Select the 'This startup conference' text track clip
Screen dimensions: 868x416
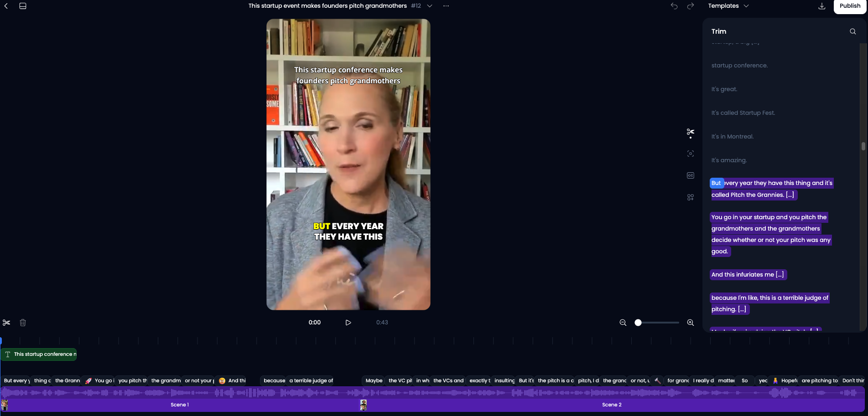39,354
